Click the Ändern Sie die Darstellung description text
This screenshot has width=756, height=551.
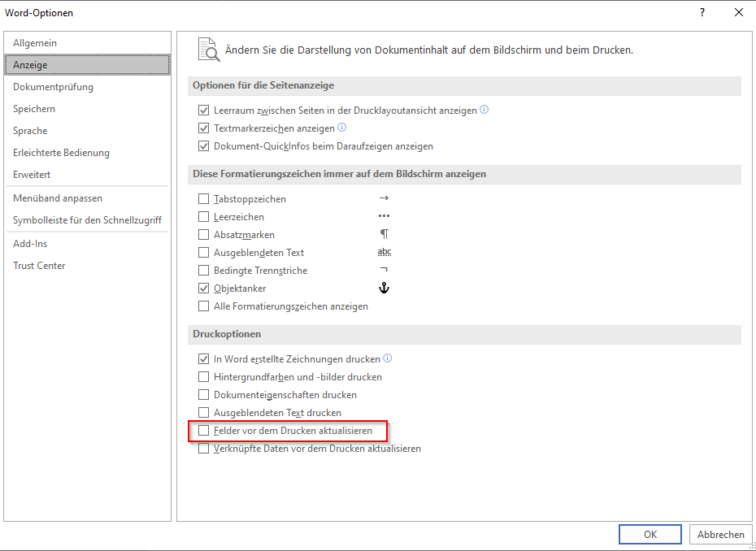coord(429,50)
